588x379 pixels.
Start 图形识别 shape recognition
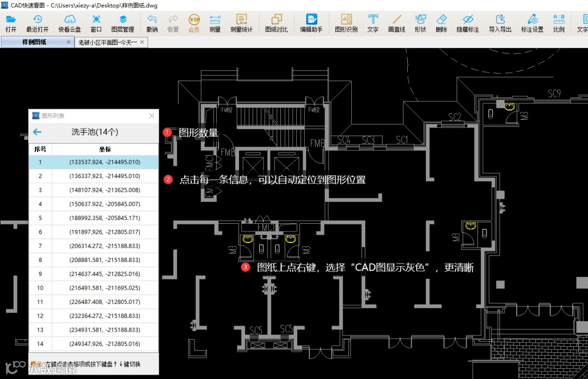click(346, 23)
